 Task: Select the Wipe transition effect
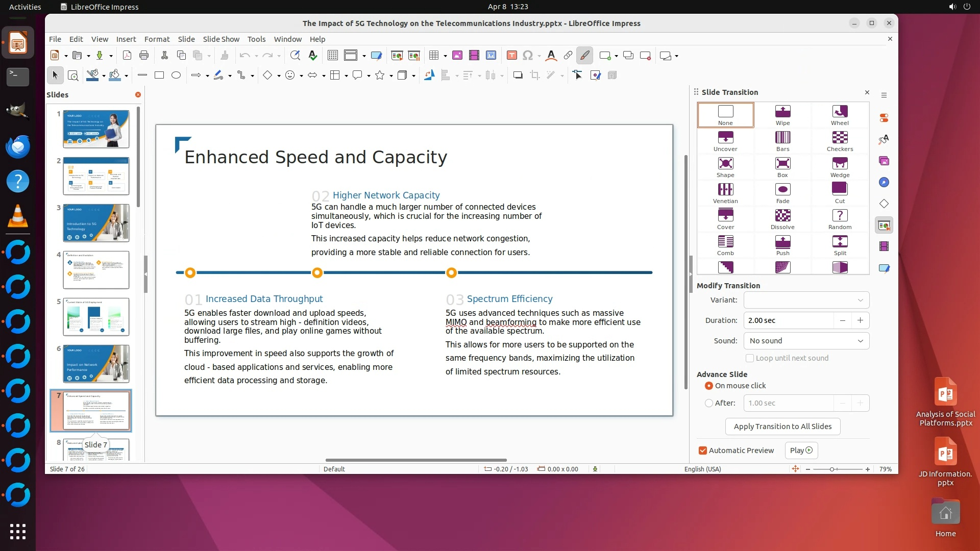[782, 115]
